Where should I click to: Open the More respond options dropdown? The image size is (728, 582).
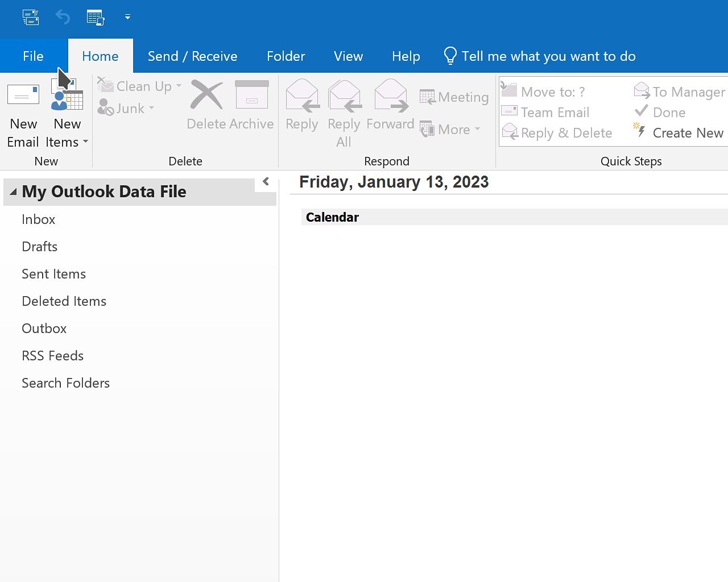coord(451,129)
